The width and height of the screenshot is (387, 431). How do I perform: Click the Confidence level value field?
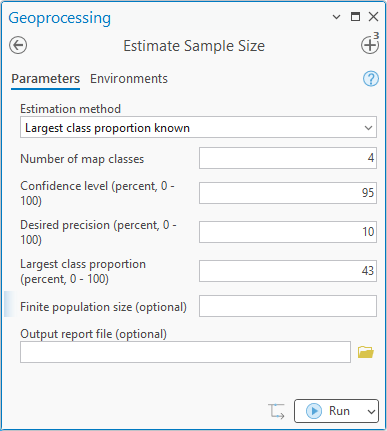(x=288, y=193)
